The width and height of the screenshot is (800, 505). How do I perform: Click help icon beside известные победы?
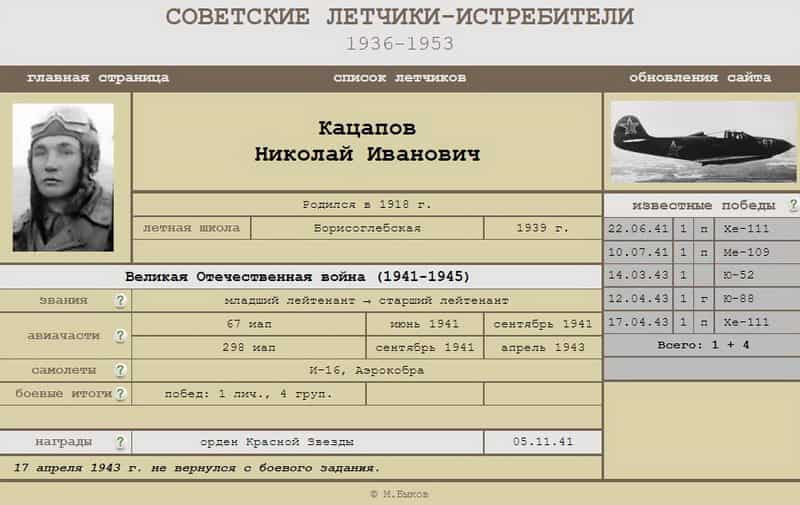(793, 205)
